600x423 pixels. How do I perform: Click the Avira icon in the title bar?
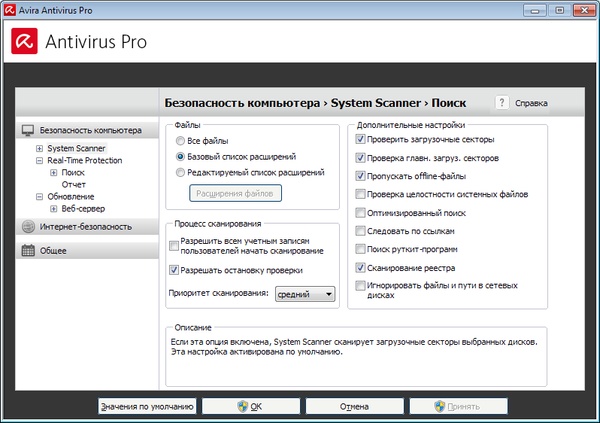(10, 9)
